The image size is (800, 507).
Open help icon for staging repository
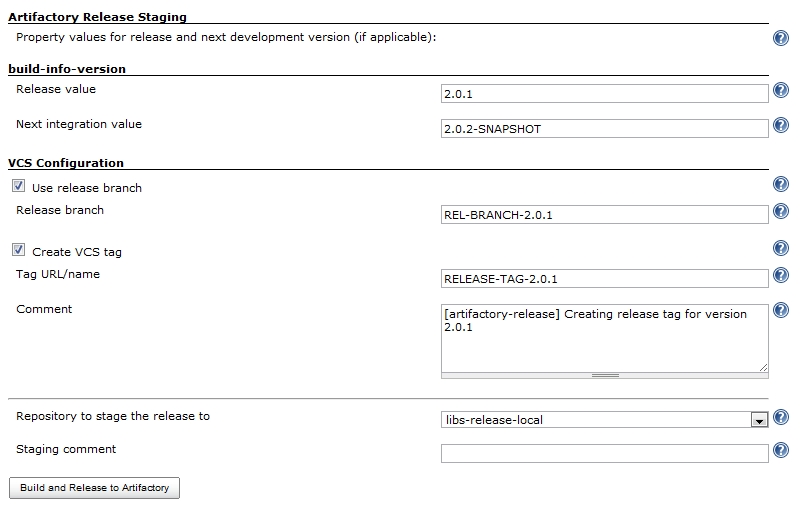(781, 417)
